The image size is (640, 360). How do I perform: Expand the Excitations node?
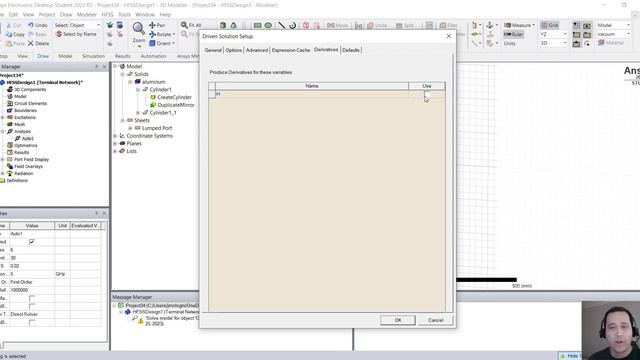click(3, 118)
